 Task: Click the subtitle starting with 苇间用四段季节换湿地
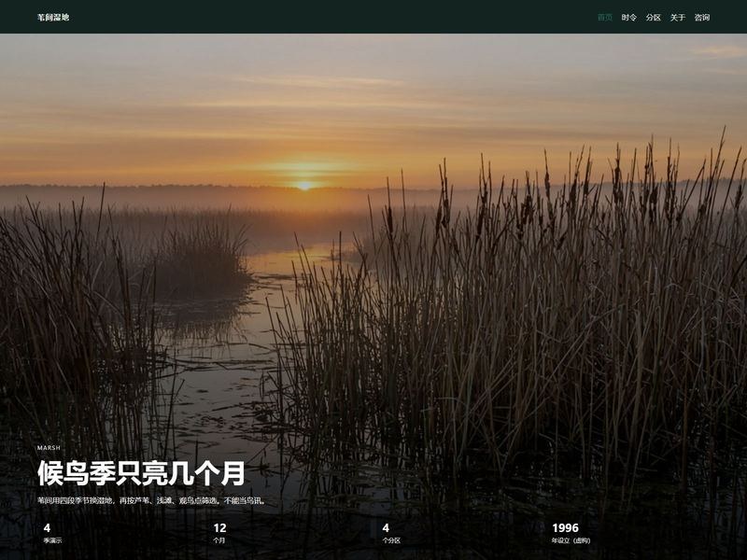pyautogui.click(x=151, y=500)
